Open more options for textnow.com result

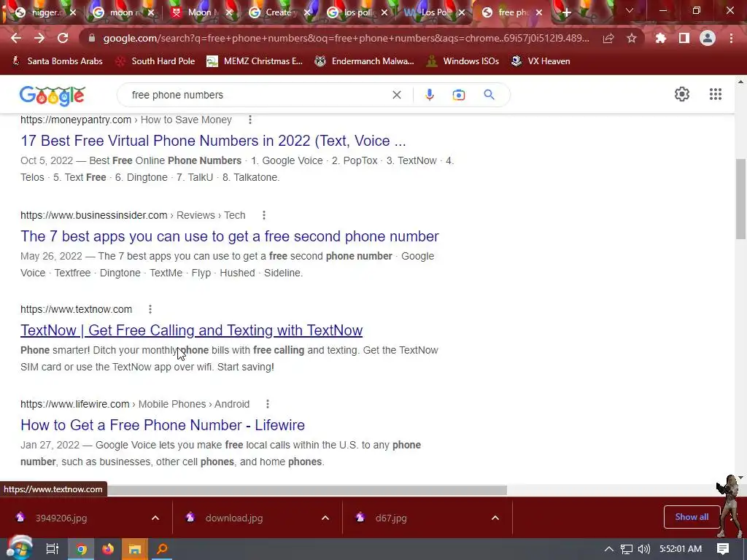coord(150,309)
